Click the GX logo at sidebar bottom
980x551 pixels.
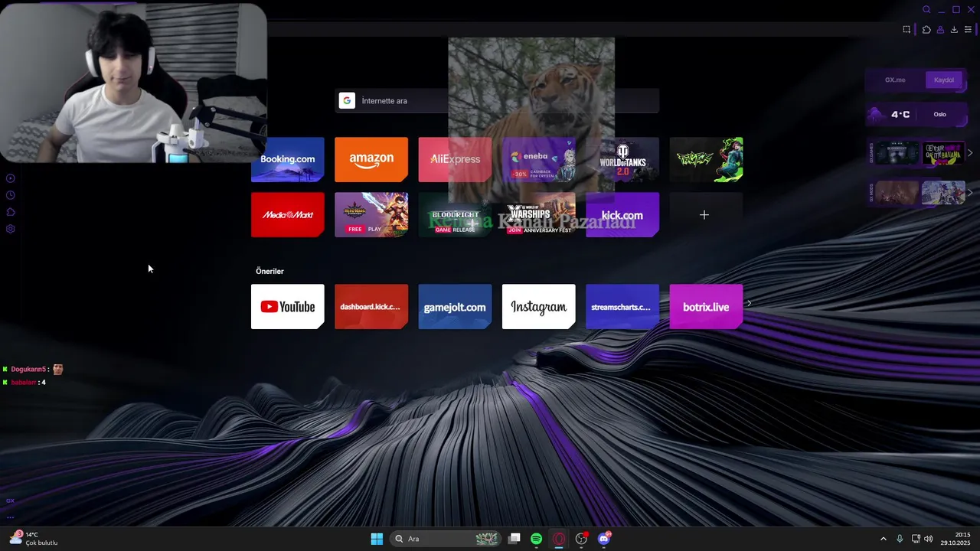(x=11, y=500)
